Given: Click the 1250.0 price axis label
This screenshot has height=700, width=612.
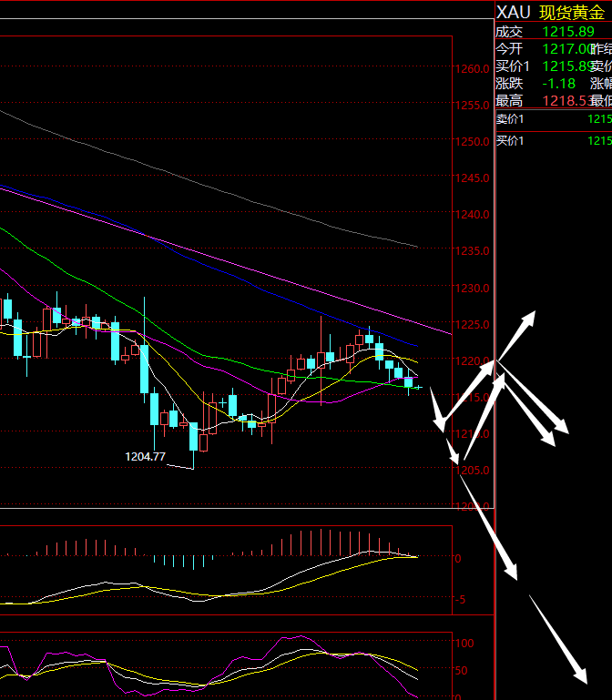Looking at the screenshot, I should (x=473, y=141).
